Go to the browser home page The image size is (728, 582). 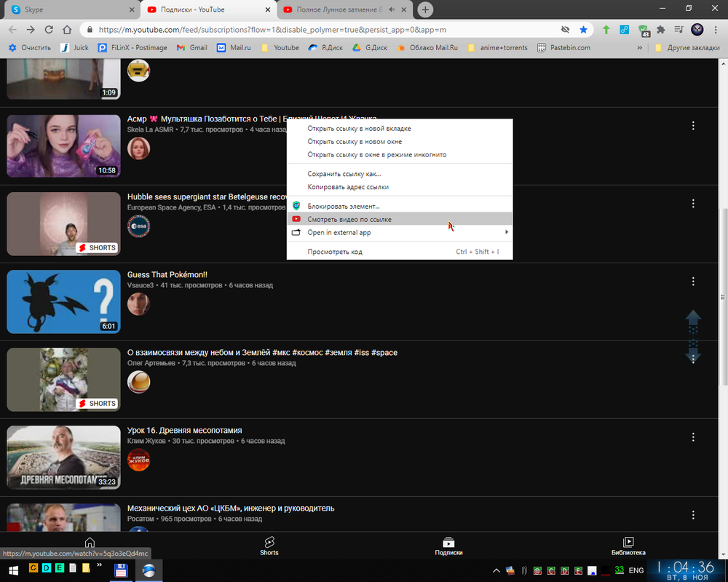point(67,30)
